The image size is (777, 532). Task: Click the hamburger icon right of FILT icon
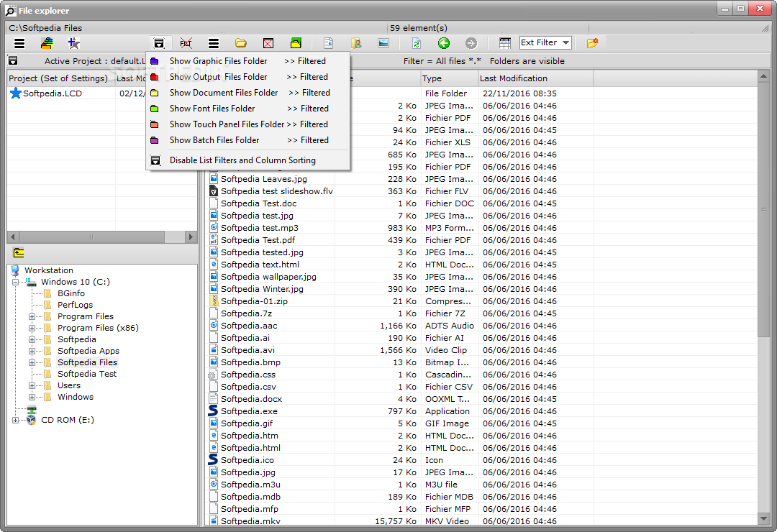(214, 43)
